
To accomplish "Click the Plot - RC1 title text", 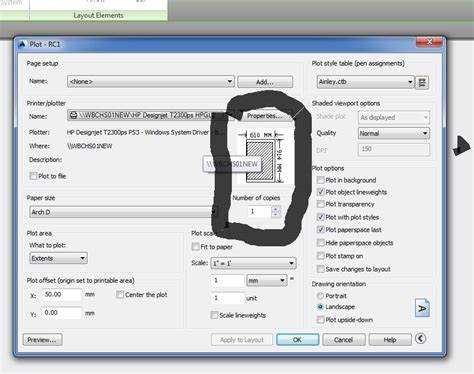I will 45,44.
